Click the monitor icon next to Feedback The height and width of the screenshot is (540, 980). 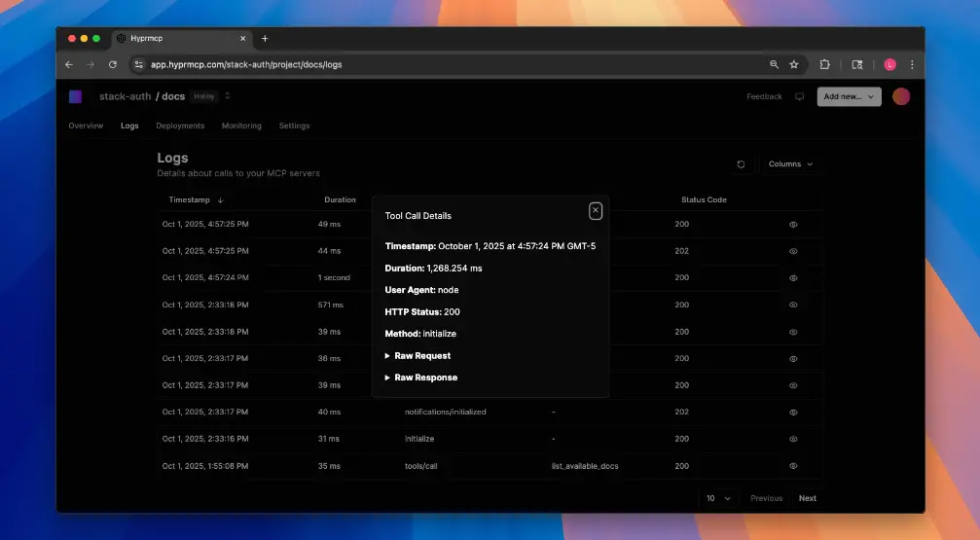[799, 97]
